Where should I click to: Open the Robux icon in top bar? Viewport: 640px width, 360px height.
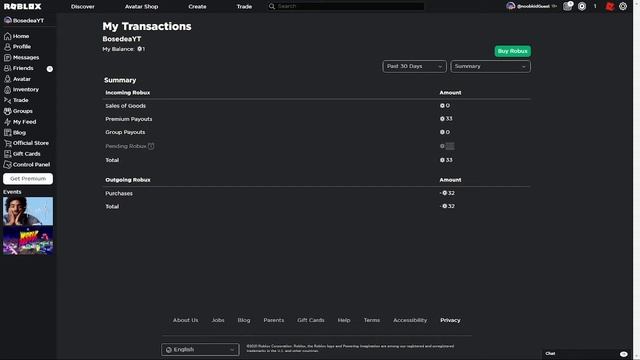click(582, 6)
